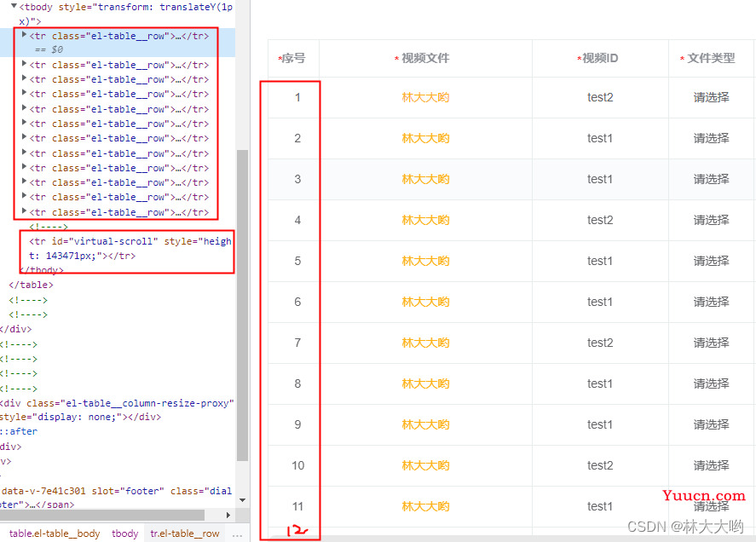Image resolution: width=756 pixels, height=542 pixels.
Task: Click the 视频文件 column header
Action: [x=425, y=58]
